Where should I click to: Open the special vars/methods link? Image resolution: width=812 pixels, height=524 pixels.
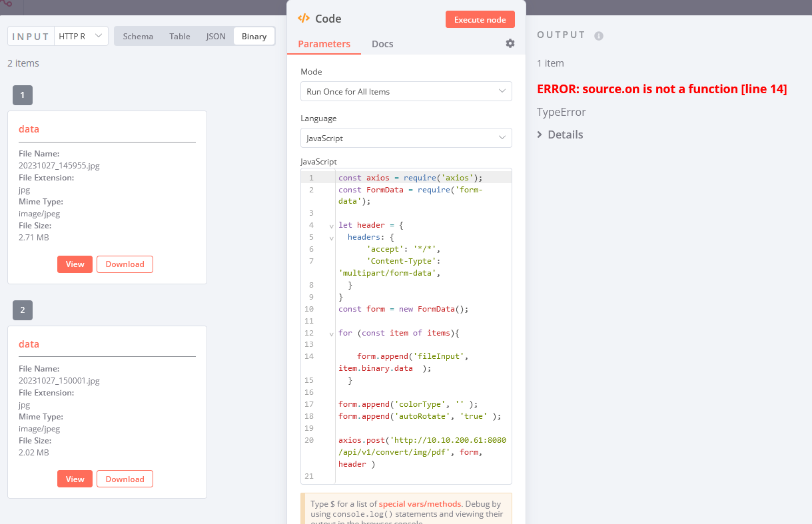click(x=413, y=504)
